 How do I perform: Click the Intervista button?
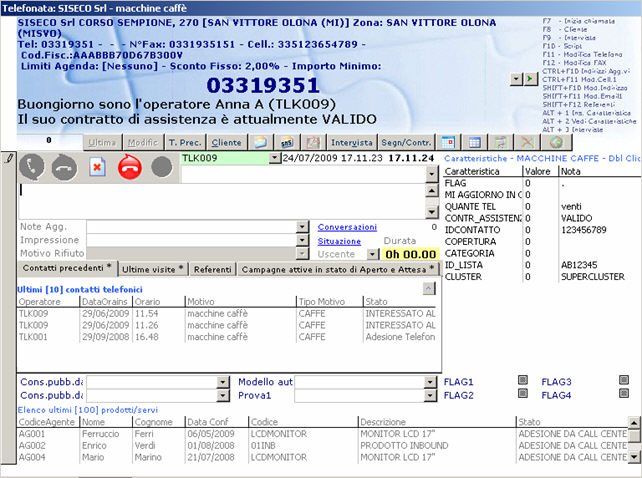(352, 143)
